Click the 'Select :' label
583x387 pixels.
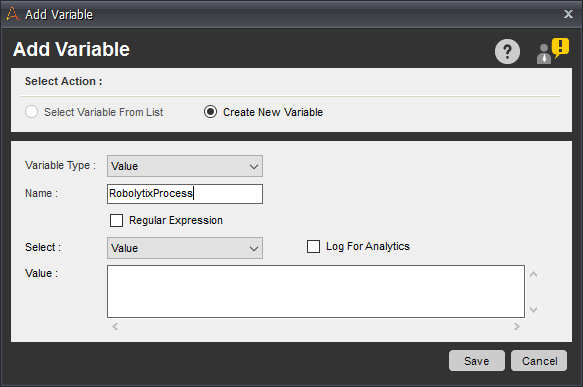[x=43, y=247]
